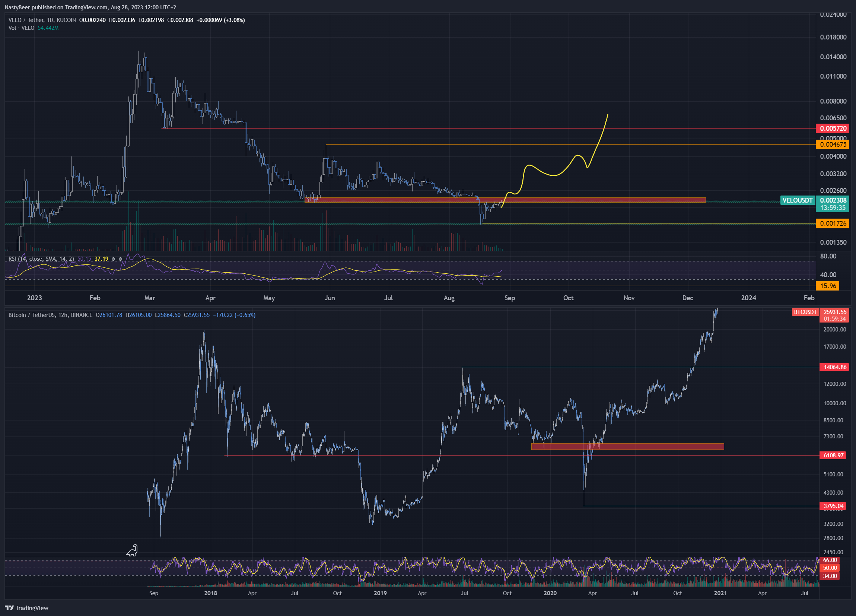
Task: Select the orange 0.004675 price level label
Action: coord(833,144)
